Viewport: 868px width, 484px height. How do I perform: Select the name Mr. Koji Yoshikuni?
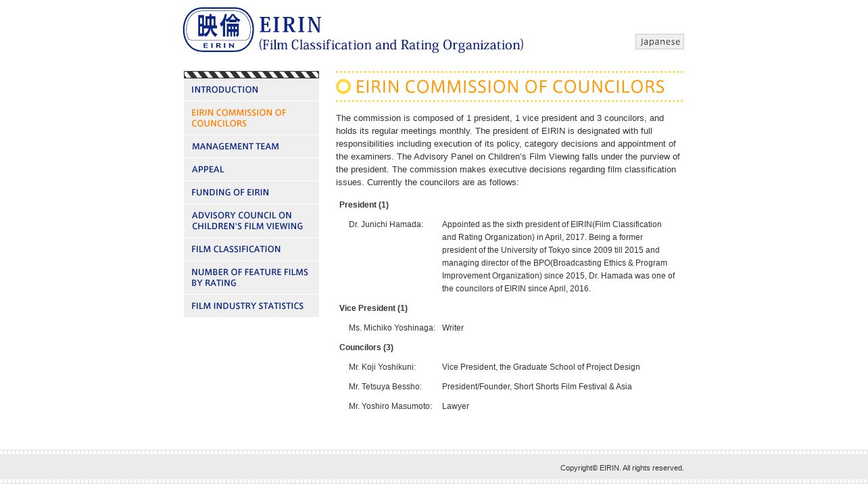pyautogui.click(x=383, y=367)
